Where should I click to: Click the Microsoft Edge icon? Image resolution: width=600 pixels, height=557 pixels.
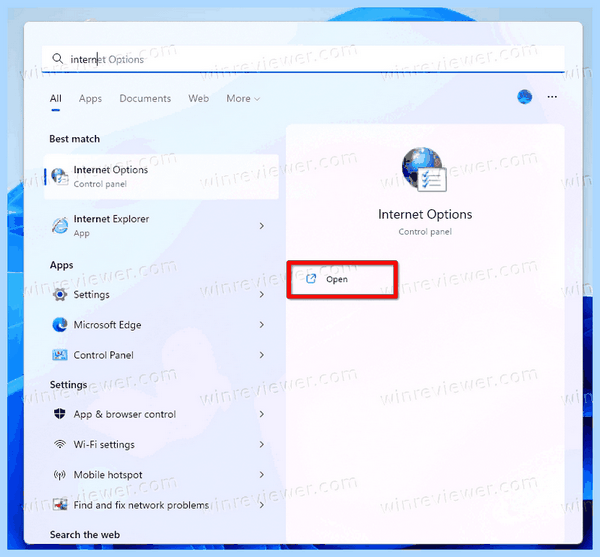pos(60,325)
